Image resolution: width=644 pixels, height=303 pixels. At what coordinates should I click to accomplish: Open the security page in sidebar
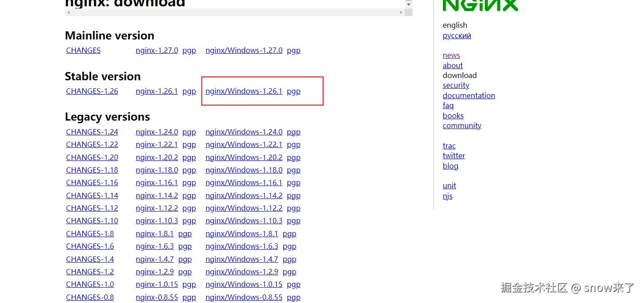(456, 85)
